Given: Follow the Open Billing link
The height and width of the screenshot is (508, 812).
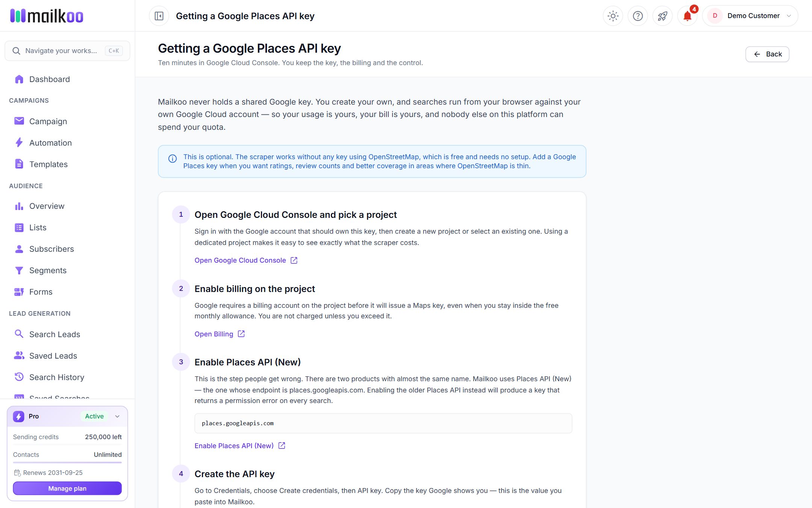Looking at the screenshot, I should coord(220,334).
